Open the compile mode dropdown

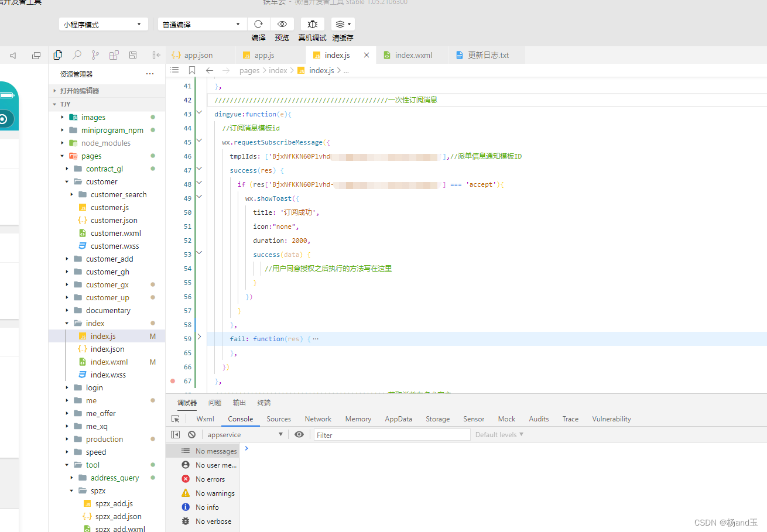click(x=202, y=24)
